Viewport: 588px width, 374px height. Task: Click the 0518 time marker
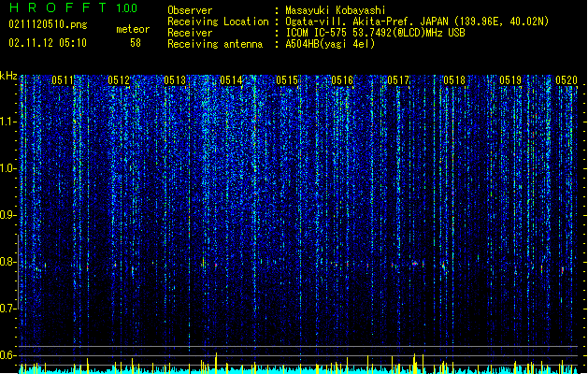[454, 80]
